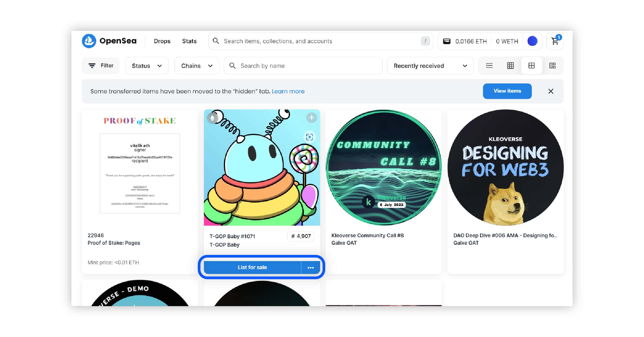The height and width of the screenshot is (337, 644).
Task: Open the Designing for Web3 thumbnail
Action: [505, 167]
